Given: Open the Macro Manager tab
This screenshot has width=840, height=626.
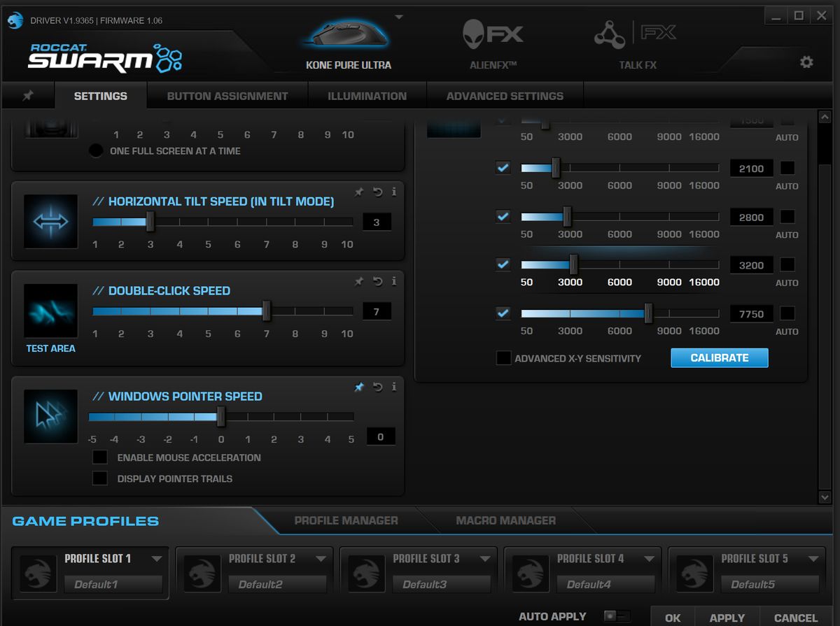Looking at the screenshot, I should pyautogui.click(x=506, y=520).
